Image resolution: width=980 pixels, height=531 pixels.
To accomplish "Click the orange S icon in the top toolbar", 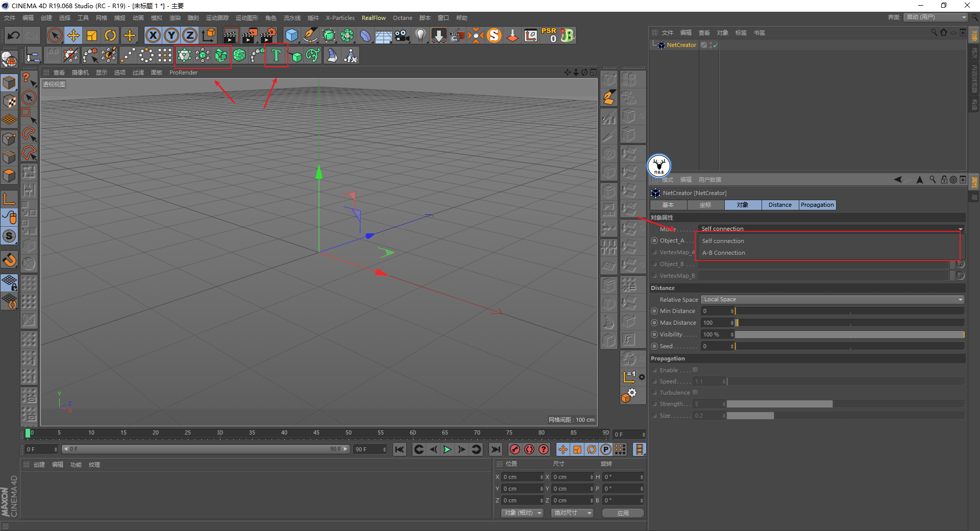I will 494,35.
